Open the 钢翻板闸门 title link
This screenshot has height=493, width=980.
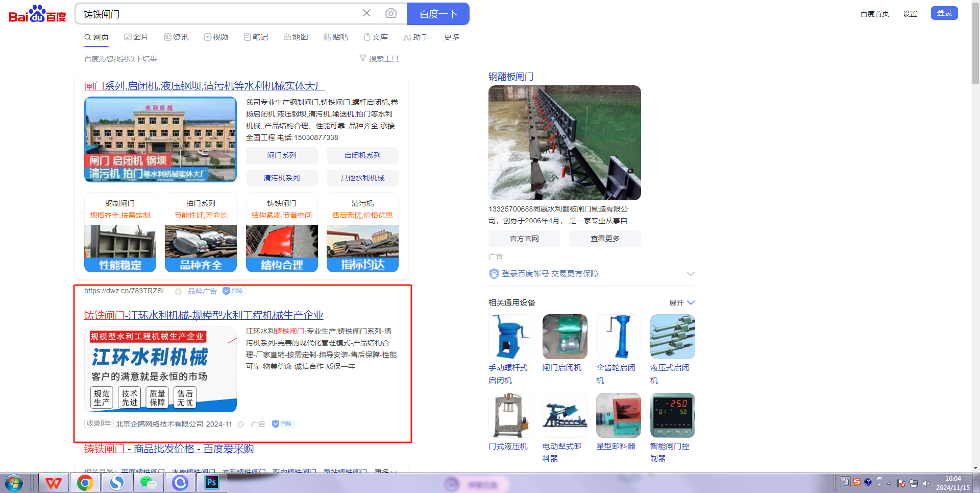pyautogui.click(x=511, y=77)
